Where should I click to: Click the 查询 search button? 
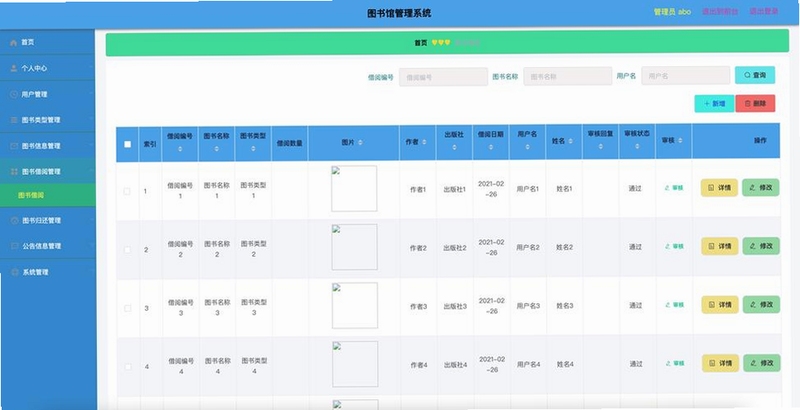(x=755, y=75)
